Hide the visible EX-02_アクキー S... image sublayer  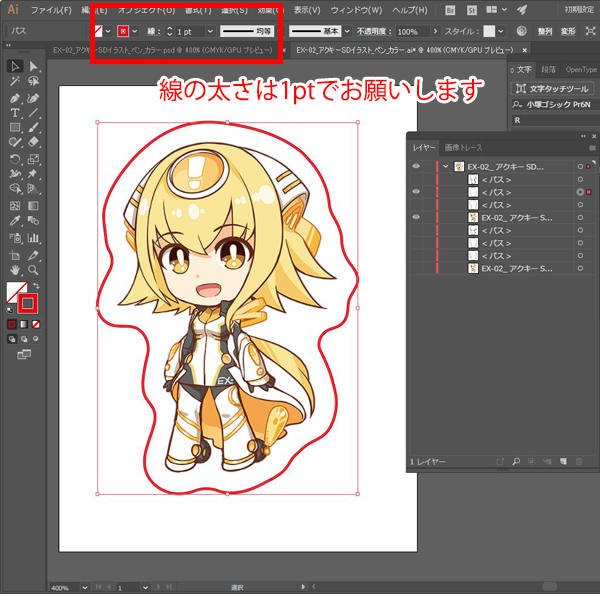(x=416, y=217)
